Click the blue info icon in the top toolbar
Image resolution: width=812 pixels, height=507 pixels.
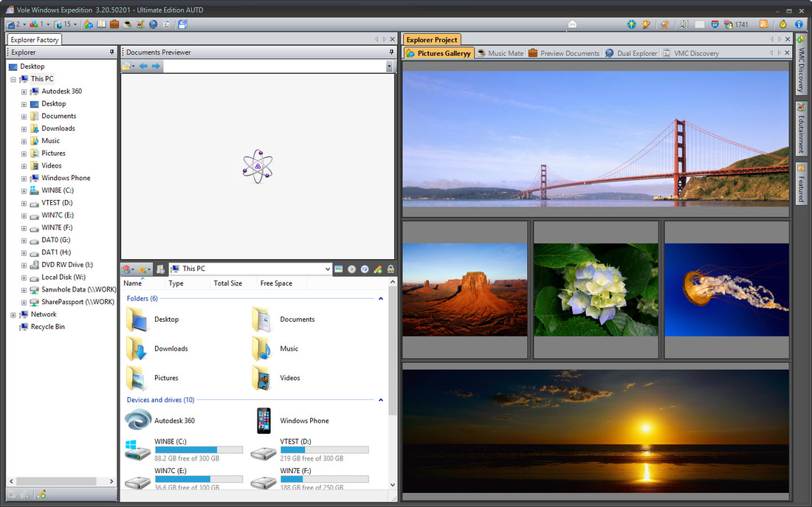799,24
